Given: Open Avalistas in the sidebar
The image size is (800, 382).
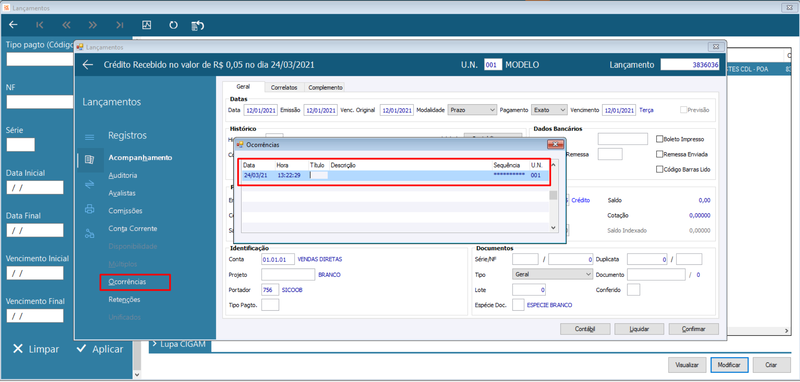Looking at the screenshot, I should [122, 193].
